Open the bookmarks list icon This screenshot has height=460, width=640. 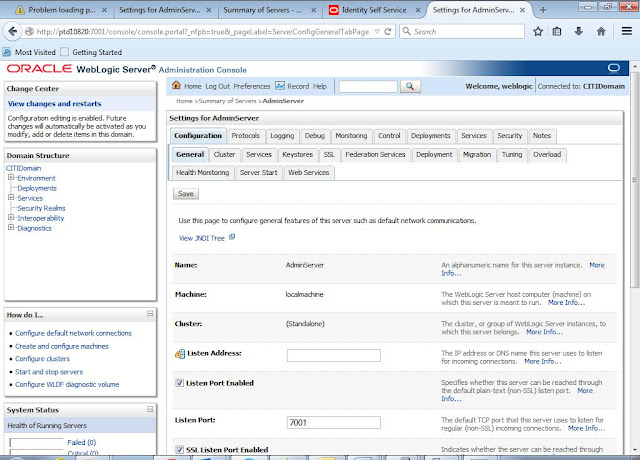tap(557, 31)
